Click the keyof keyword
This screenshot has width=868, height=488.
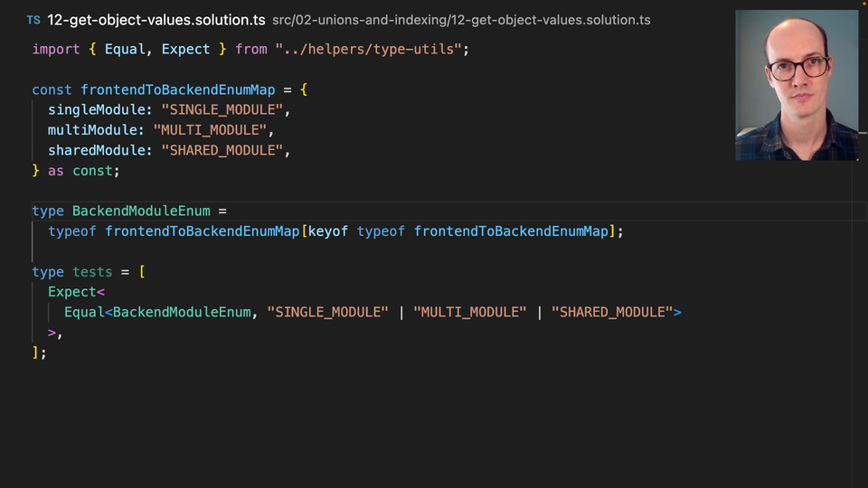click(328, 231)
